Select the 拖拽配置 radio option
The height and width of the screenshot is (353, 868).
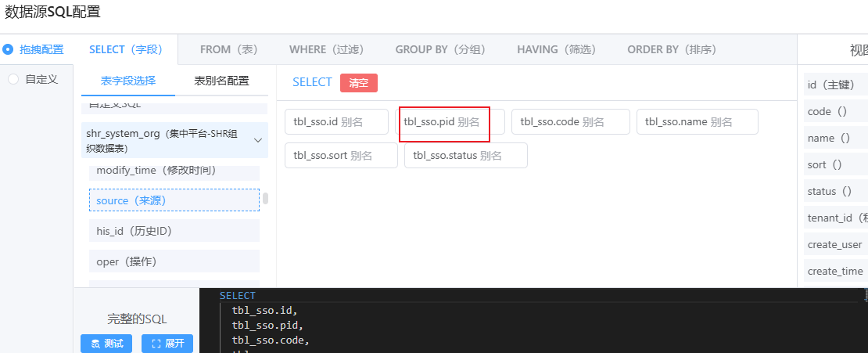coord(9,49)
